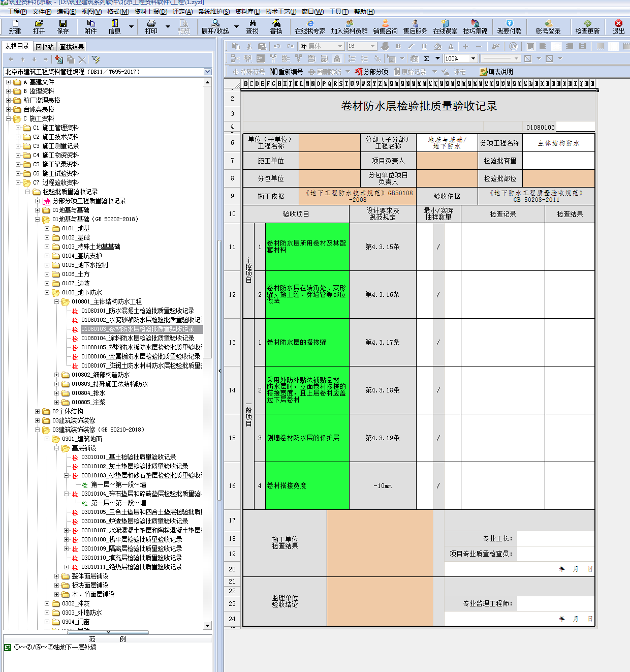Screen dimensions: 630x672
Task: Click the 退出 exit icon
Action: 619,26
